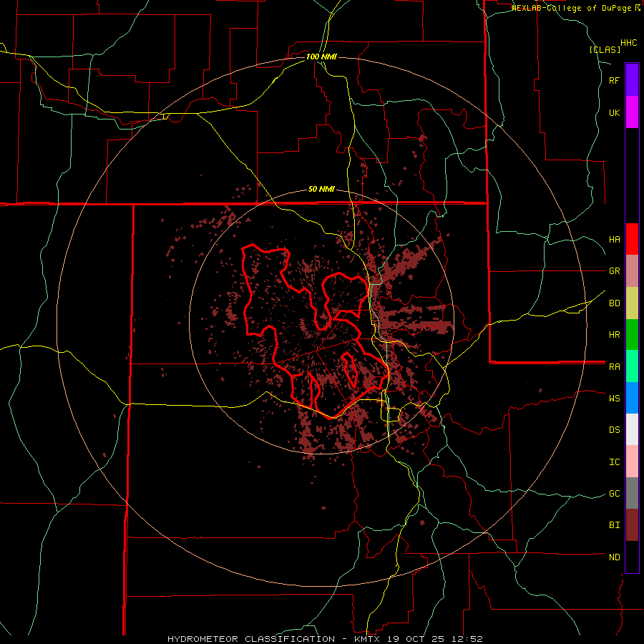Click the GC gray legend swatch
Image resolution: width=644 pixels, height=644 pixels.
pyautogui.click(x=632, y=494)
